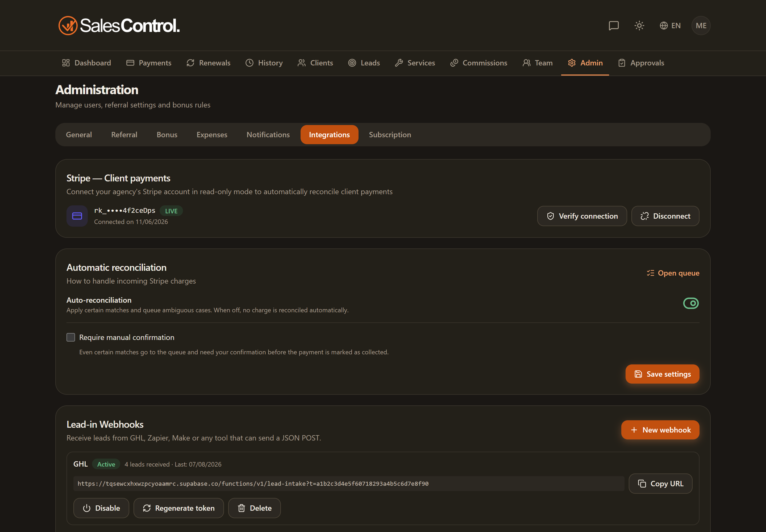Image resolution: width=766 pixels, height=532 pixels.
Task: Delete the GHL webhook
Action: (254, 508)
